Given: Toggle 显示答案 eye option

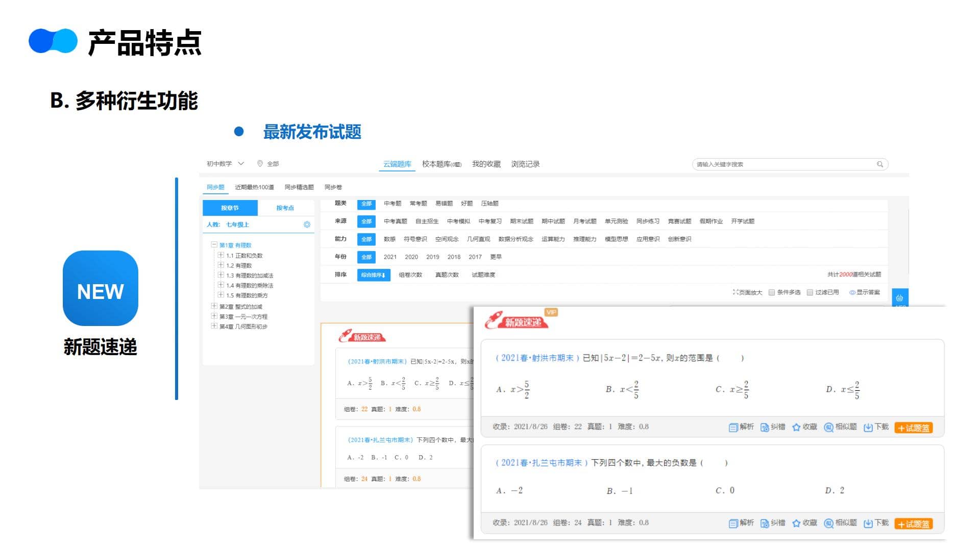Looking at the screenshot, I should pyautogui.click(x=852, y=292).
